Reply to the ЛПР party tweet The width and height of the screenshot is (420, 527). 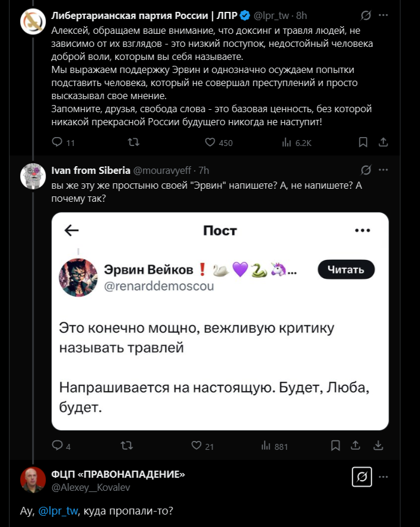tap(58, 142)
